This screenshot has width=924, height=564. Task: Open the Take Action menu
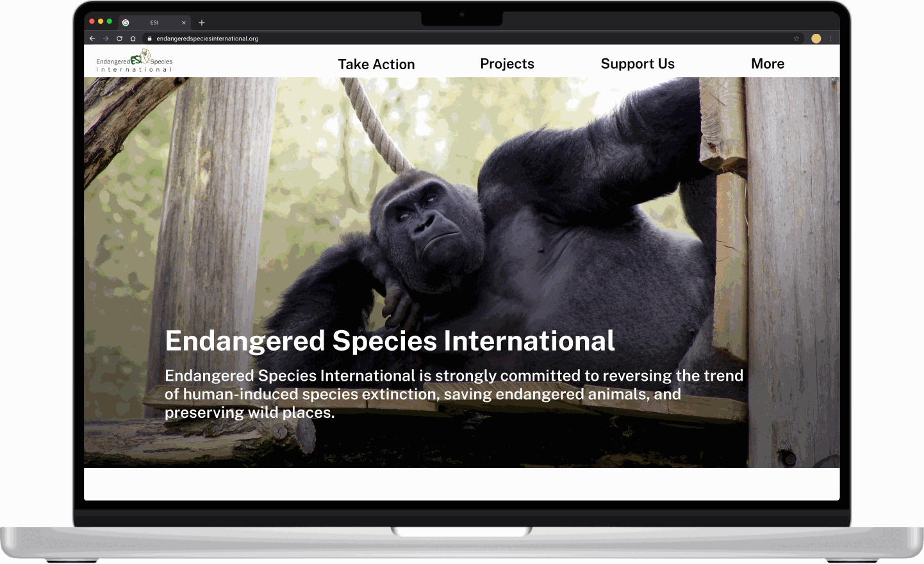[x=376, y=64]
